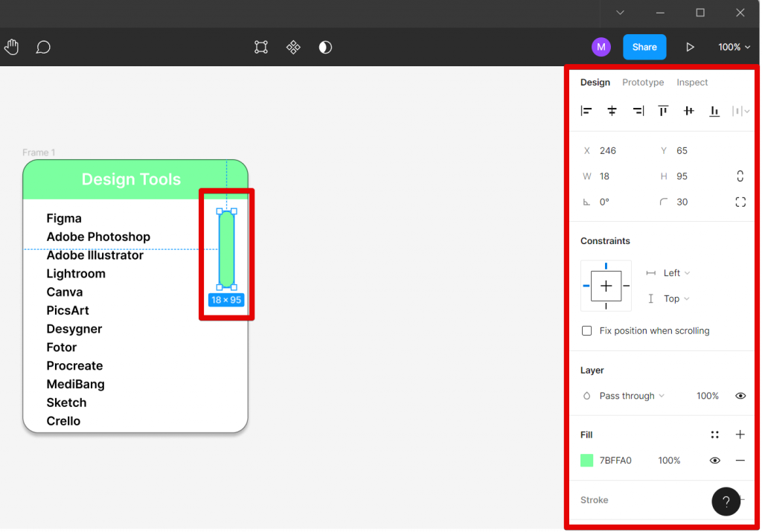Screen dimensions: 762x532
Task: Click the mask half-circle icon in the toolbar
Action: pyautogui.click(x=325, y=47)
